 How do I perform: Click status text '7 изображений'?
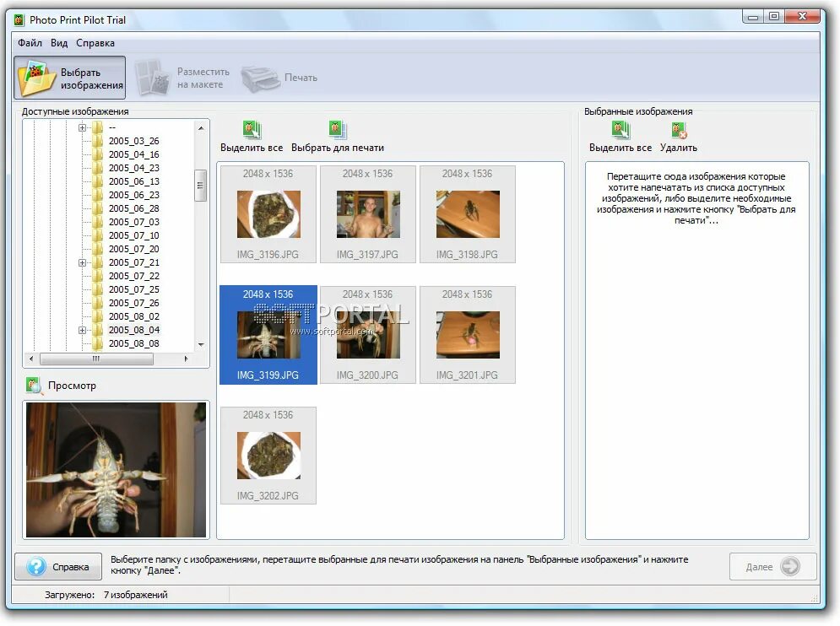(x=136, y=595)
